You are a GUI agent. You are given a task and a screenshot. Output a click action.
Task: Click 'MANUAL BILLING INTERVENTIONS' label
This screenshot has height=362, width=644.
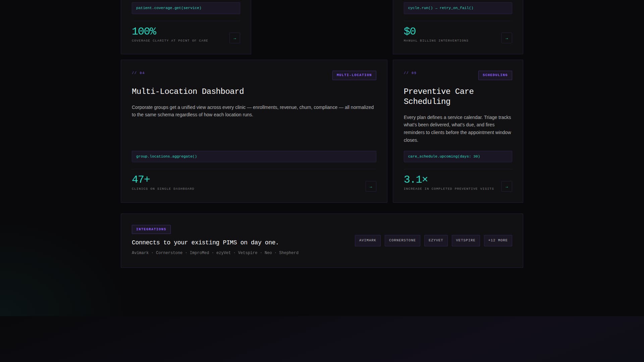tap(436, 41)
